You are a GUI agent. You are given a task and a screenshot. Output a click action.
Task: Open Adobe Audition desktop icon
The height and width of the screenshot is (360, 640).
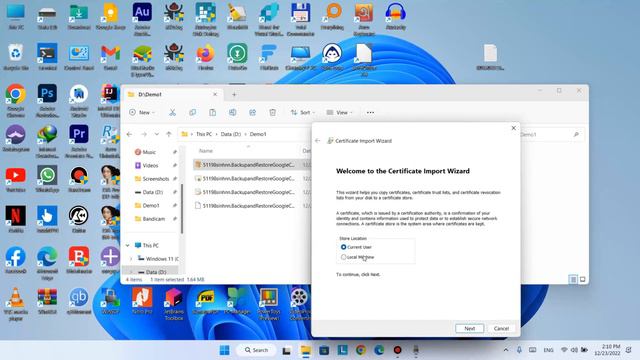(142, 18)
